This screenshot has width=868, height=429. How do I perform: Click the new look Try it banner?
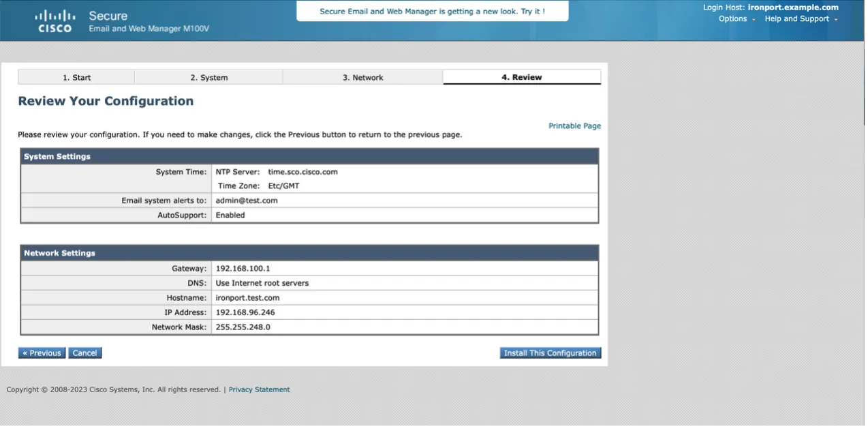click(432, 12)
